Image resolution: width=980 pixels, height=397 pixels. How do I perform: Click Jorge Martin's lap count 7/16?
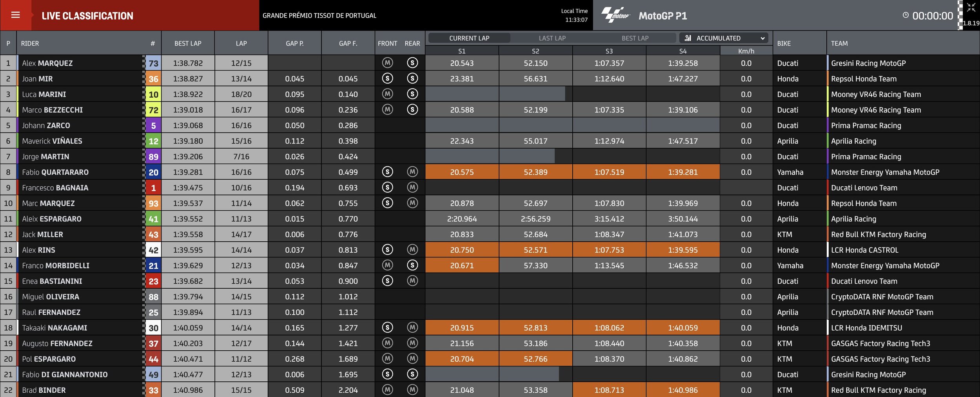[241, 157]
